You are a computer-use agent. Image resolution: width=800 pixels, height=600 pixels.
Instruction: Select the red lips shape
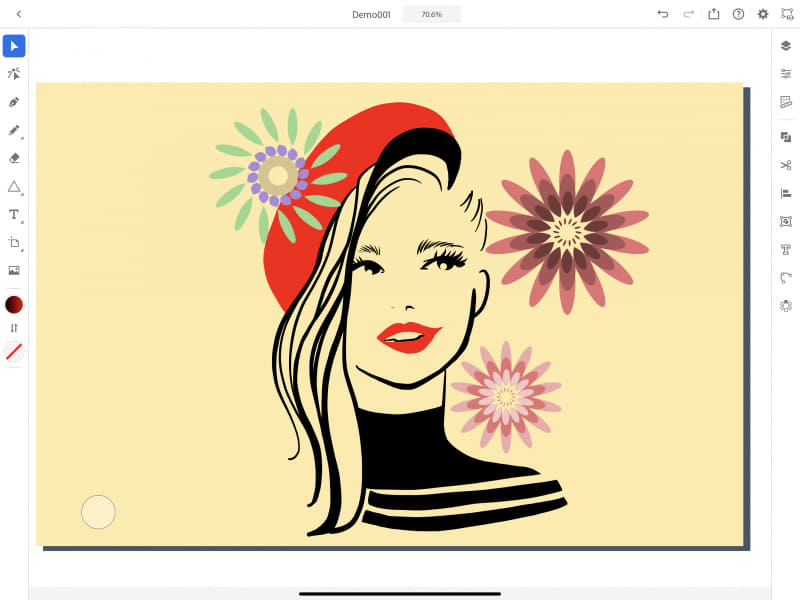pos(408,337)
